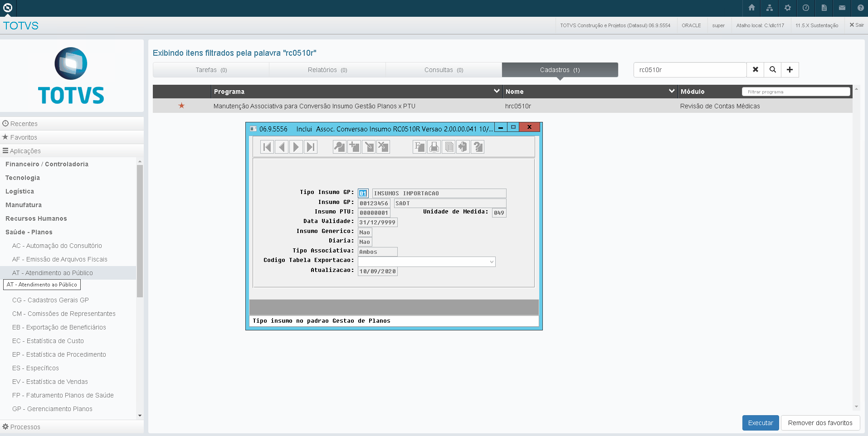Expand the Recentes section in sidebar
This screenshot has width=868, height=436.
(x=72, y=124)
